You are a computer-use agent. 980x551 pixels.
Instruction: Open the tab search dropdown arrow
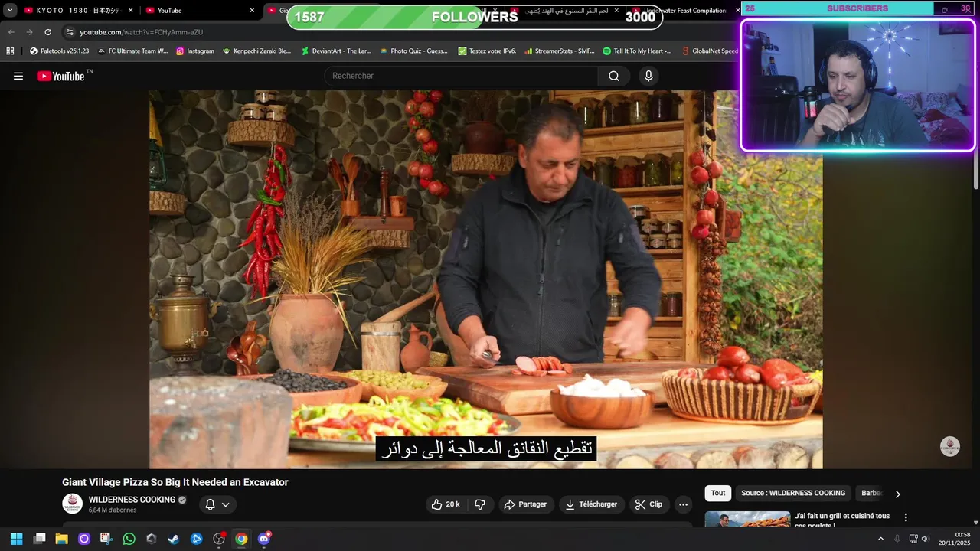pos(10,11)
